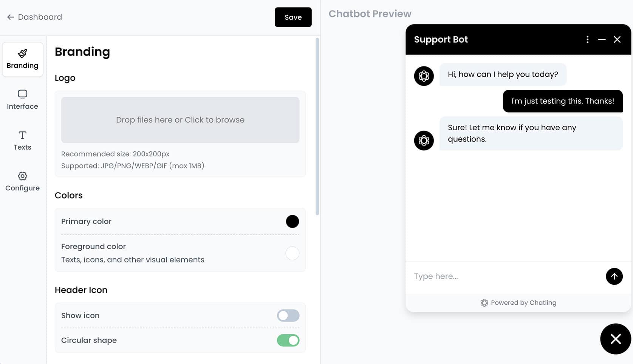Image resolution: width=633 pixels, height=364 pixels.
Task: Close chat using the round launcher button
Action: pyautogui.click(x=616, y=339)
